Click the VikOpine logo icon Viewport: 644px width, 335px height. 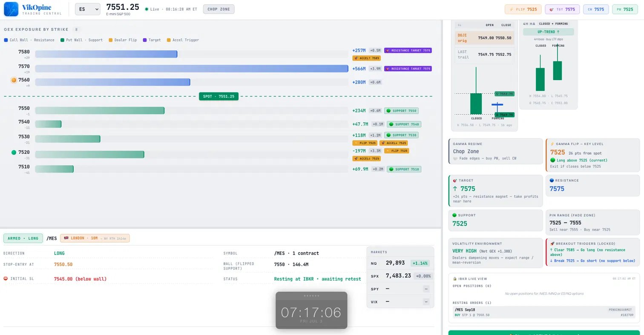tap(11, 9)
